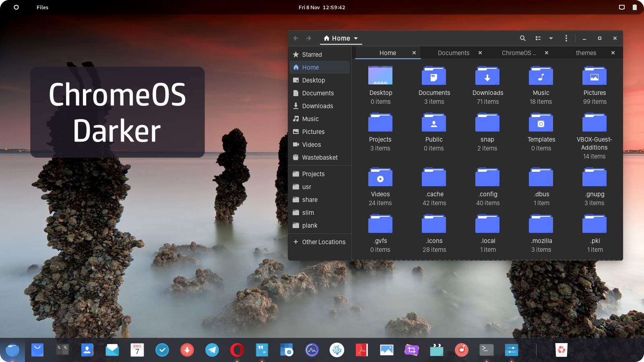Open Documents in the sidebar
Viewport: 644px width, 362px height.
click(x=320, y=93)
